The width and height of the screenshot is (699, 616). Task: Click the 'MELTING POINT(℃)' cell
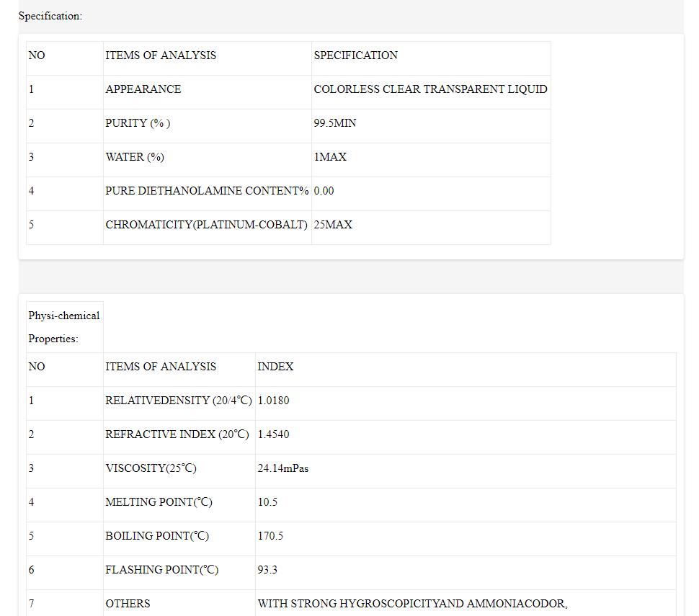pyautogui.click(x=159, y=502)
